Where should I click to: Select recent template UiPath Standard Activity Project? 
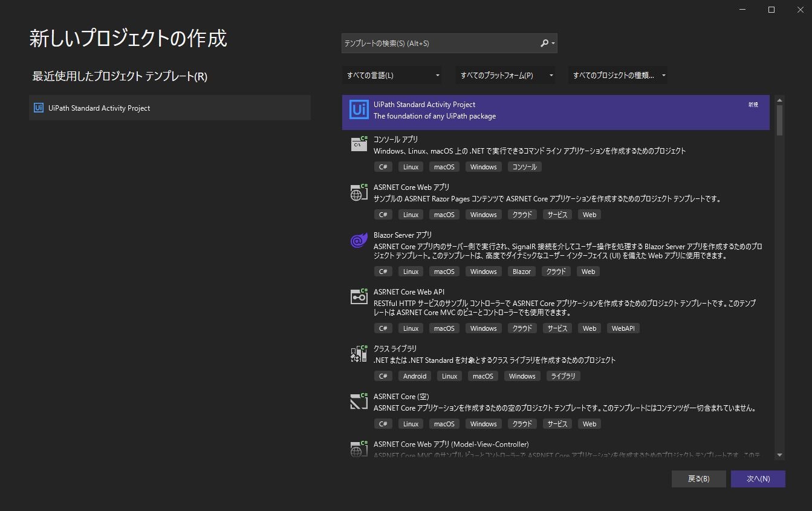click(x=170, y=108)
